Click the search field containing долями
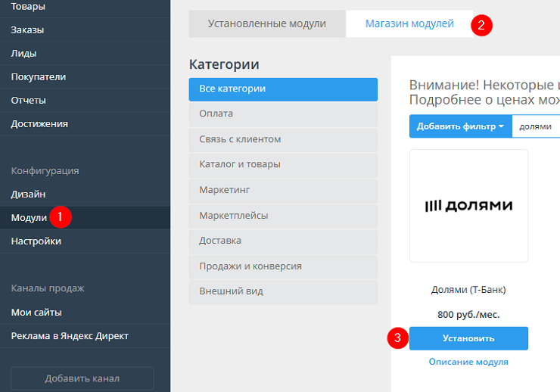Image resolution: width=560 pixels, height=392 pixels. [x=537, y=126]
